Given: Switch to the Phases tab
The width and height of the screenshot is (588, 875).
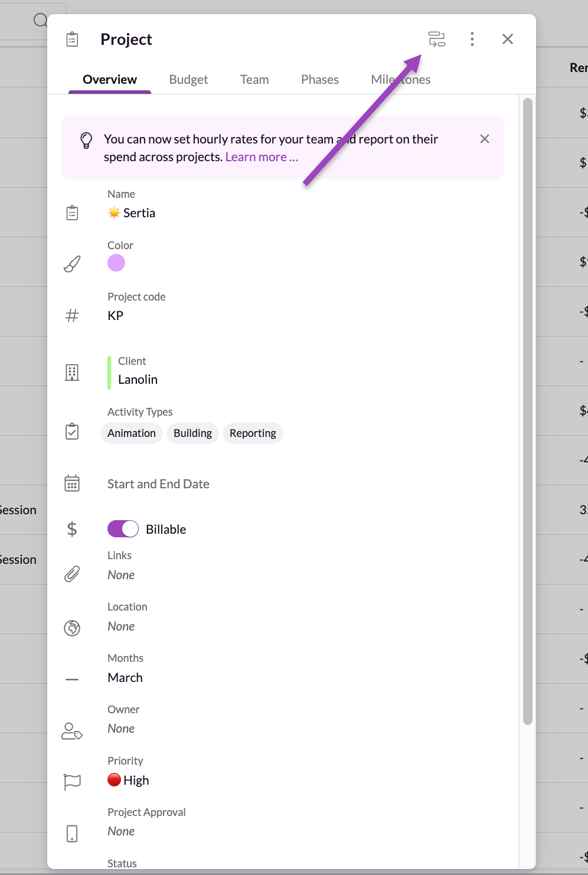Looking at the screenshot, I should point(319,80).
